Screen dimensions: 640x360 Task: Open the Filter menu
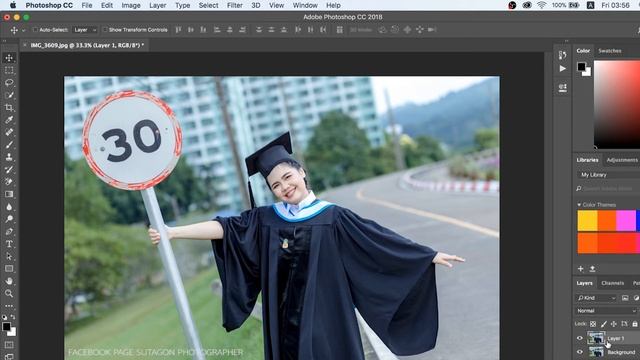(x=234, y=5)
